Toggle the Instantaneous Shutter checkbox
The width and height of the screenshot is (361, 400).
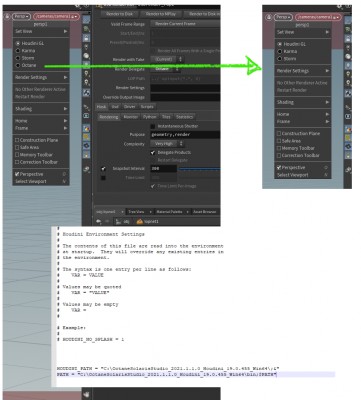tap(153, 126)
